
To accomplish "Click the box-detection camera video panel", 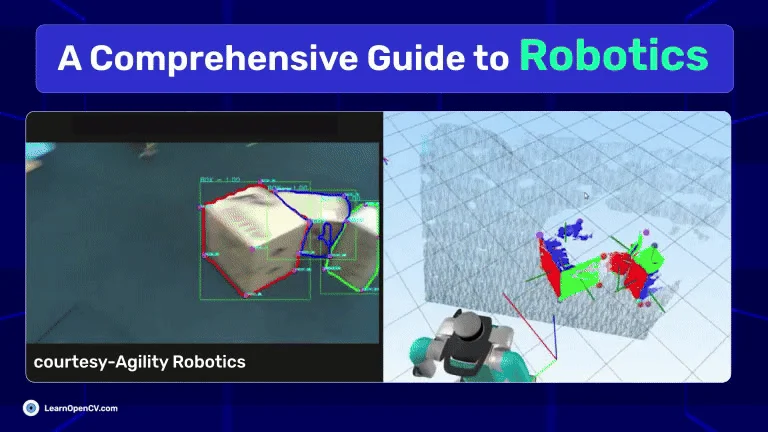I will (202, 242).
